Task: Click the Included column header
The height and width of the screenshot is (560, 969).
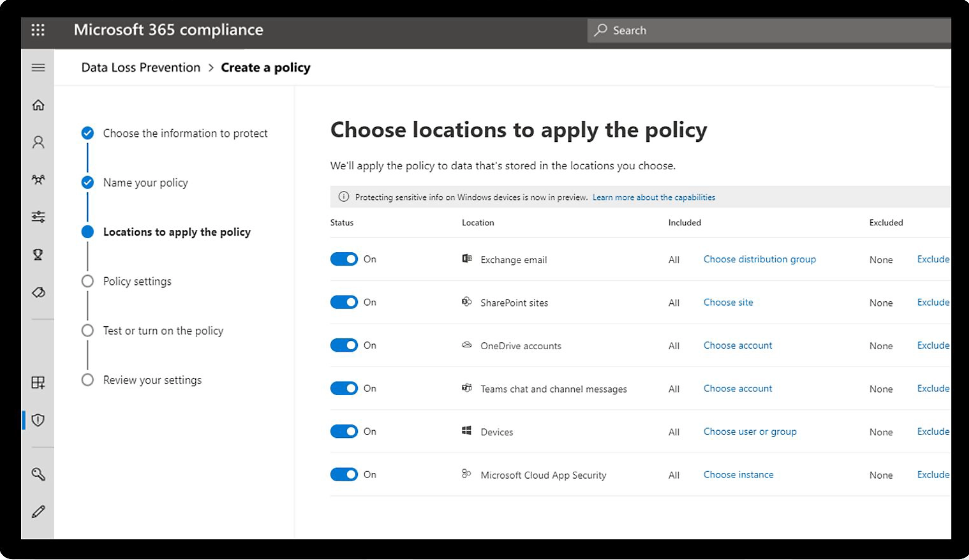Action: point(684,223)
